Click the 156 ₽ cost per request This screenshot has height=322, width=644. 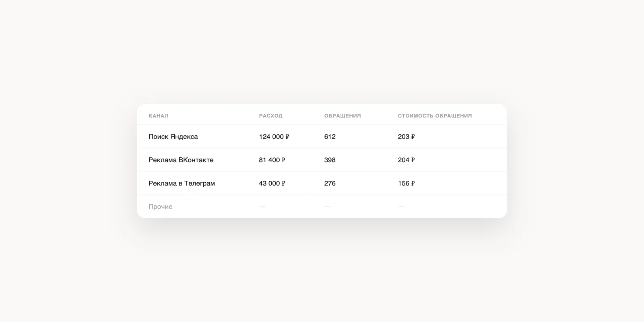(x=407, y=184)
